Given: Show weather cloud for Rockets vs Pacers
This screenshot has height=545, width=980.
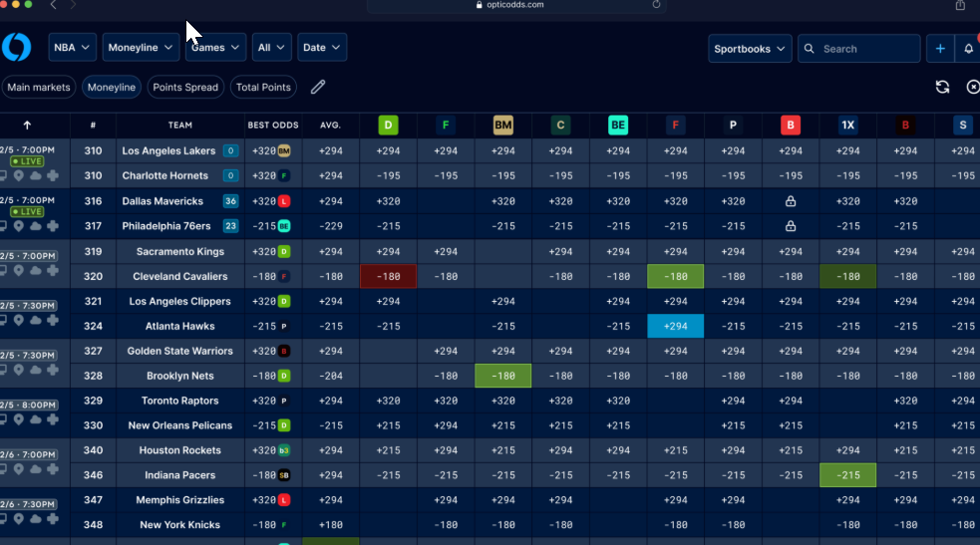Looking at the screenshot, I should coord(36,469).
